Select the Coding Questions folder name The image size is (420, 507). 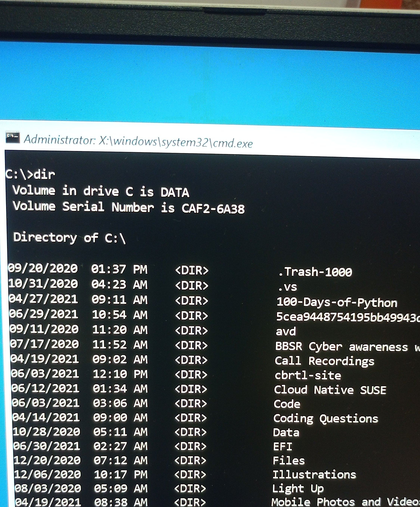pos(326,419)
